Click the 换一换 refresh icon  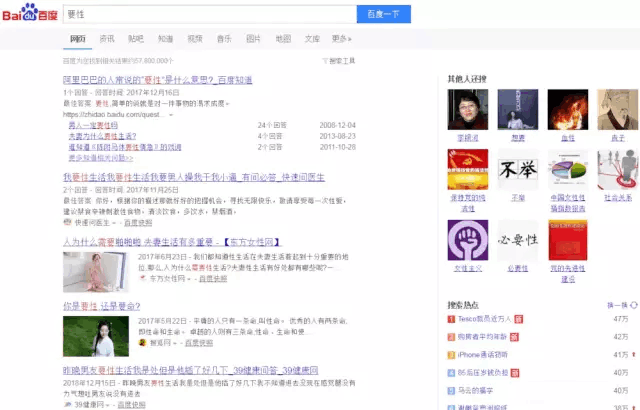[x=632, y=304]
